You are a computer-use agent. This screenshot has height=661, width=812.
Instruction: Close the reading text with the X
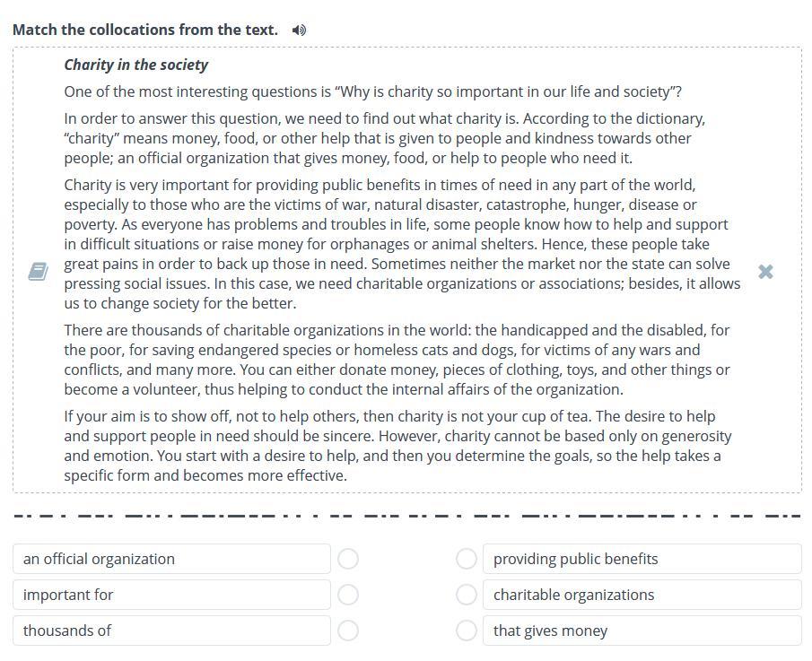pyautogui.click(x=765, y=271)
